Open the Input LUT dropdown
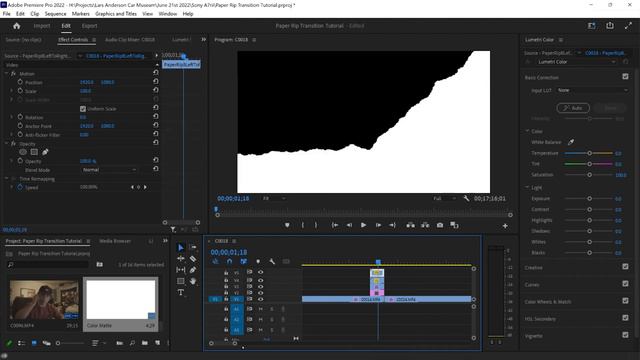 (x=592, y=90)
